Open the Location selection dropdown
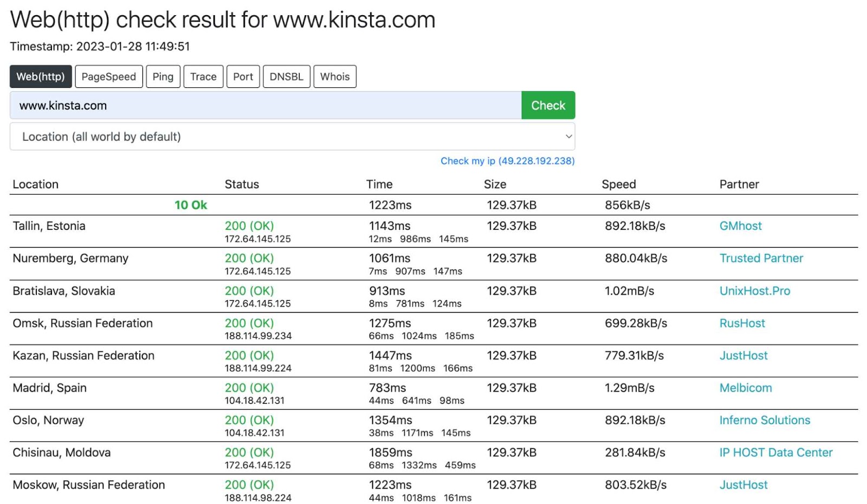 click(292, 137)
